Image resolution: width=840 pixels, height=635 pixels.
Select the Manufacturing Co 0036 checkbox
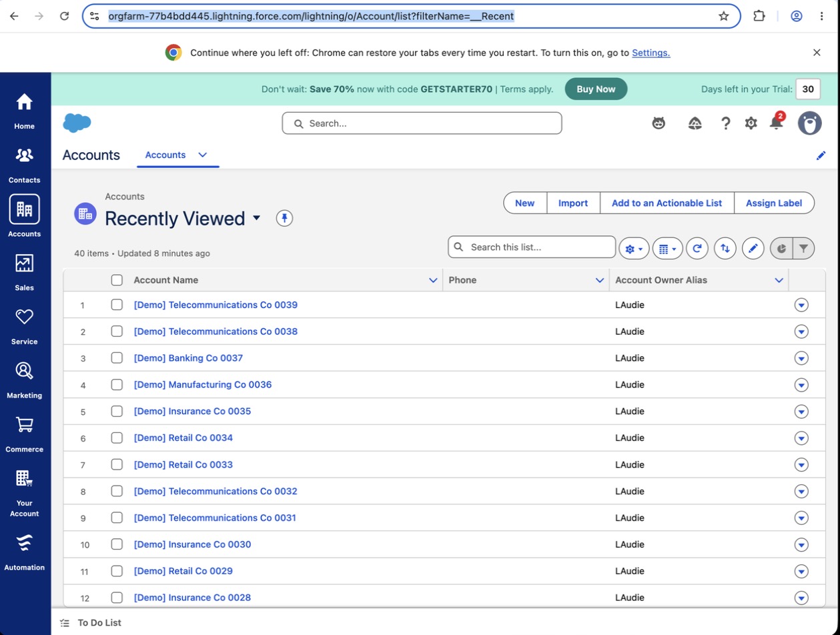pos(117,385)
